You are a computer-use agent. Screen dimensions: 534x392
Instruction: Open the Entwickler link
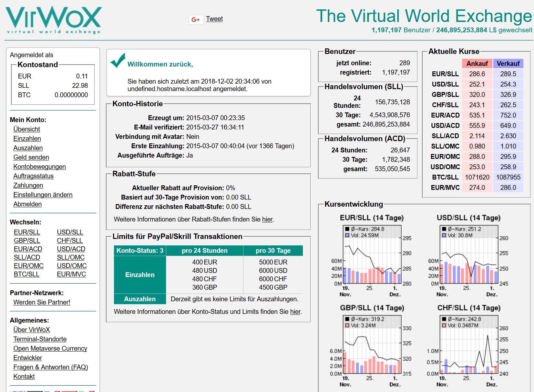coord(28,358)
